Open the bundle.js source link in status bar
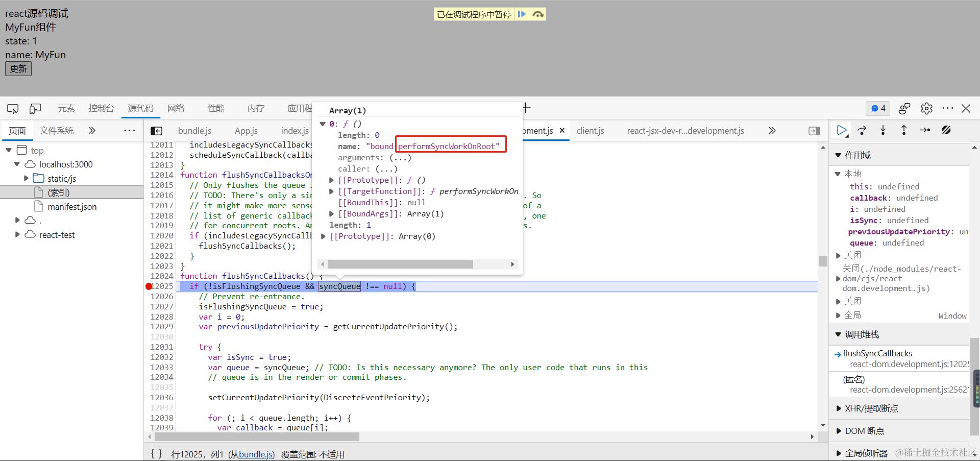Screen dimensions: 980x461 pyautogui.click(x=256, y=454)
